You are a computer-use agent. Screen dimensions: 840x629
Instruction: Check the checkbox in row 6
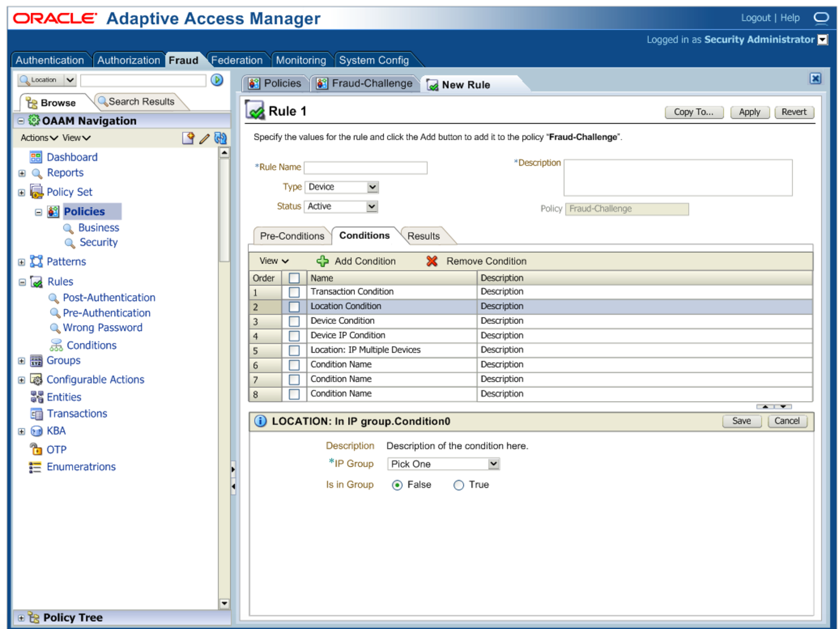pos(294,365)
